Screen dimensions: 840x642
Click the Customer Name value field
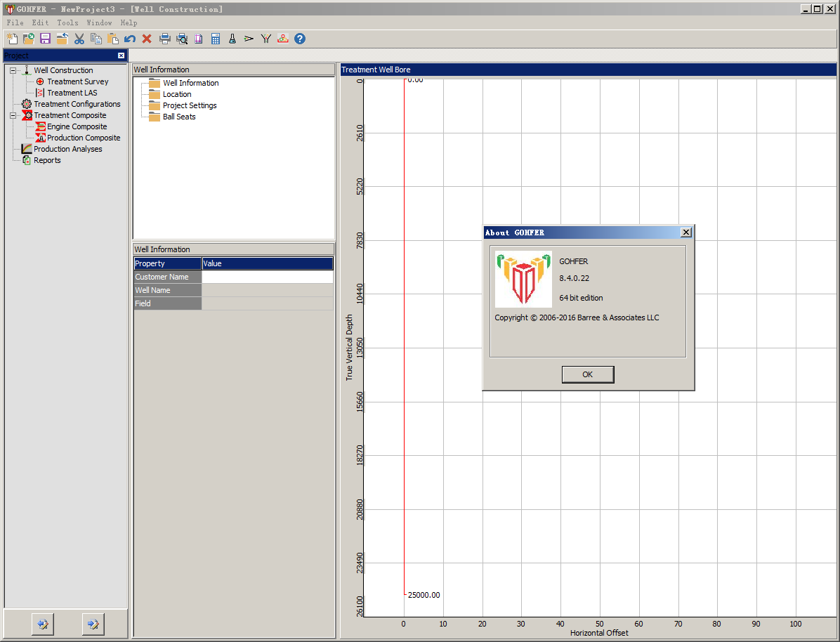(x=268, y=277)
